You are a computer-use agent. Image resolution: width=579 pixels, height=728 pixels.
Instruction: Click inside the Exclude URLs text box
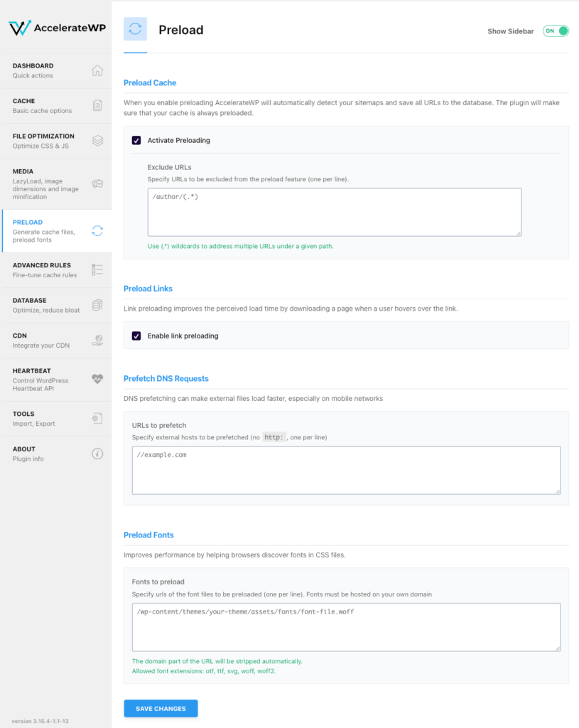point(334,211)
